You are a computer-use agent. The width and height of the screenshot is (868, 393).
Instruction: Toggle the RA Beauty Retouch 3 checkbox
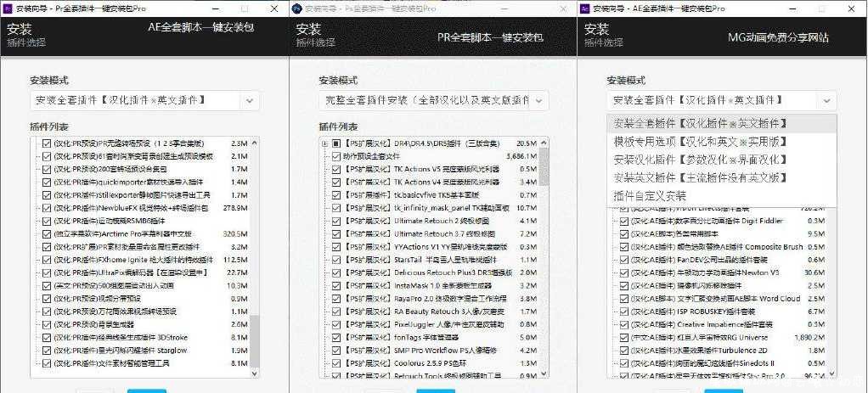tap(336, 312)
